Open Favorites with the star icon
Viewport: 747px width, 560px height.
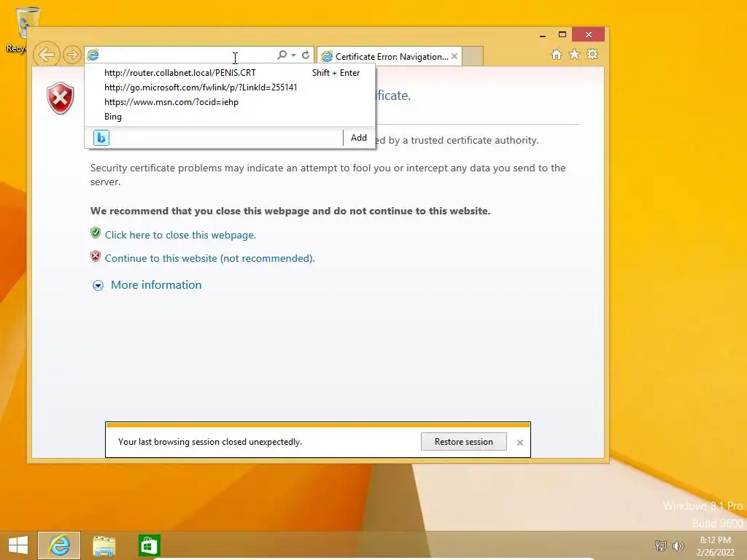575,54
